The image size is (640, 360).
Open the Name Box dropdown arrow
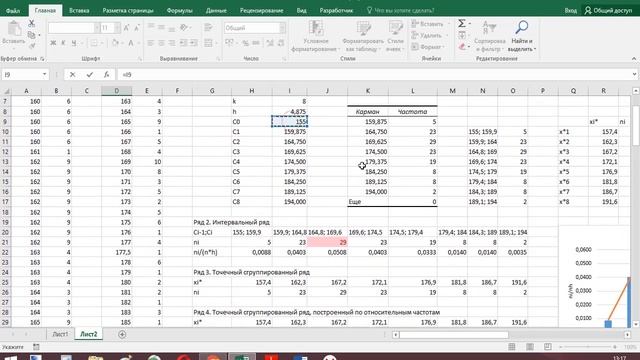[x=44, y=75]
